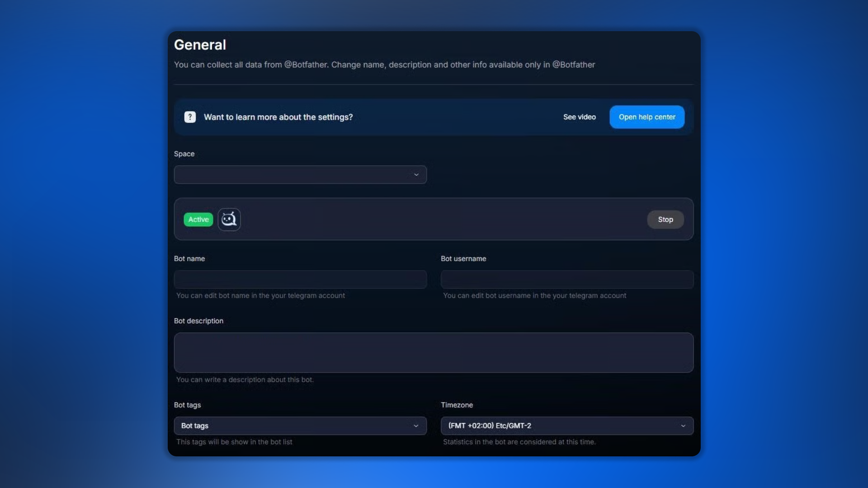Click 'You can write a description about this bot.' hint
The width and height of the screenshot is (868, 488).
(245, 380)
